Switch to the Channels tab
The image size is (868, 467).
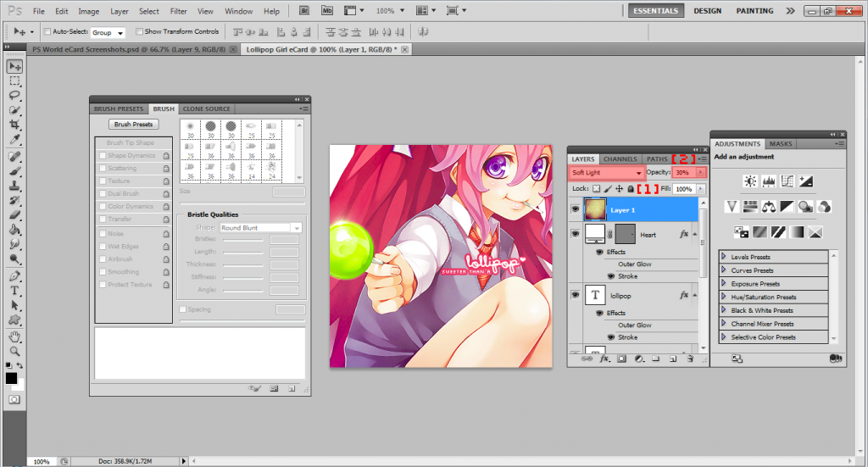[x=620, y=158]
